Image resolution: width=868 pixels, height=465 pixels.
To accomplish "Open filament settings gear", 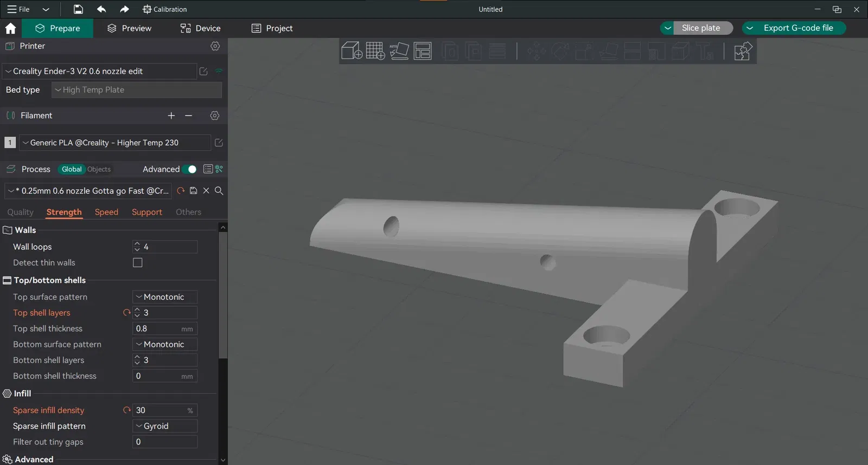I will pyautogui.click(x=215, y=115).
